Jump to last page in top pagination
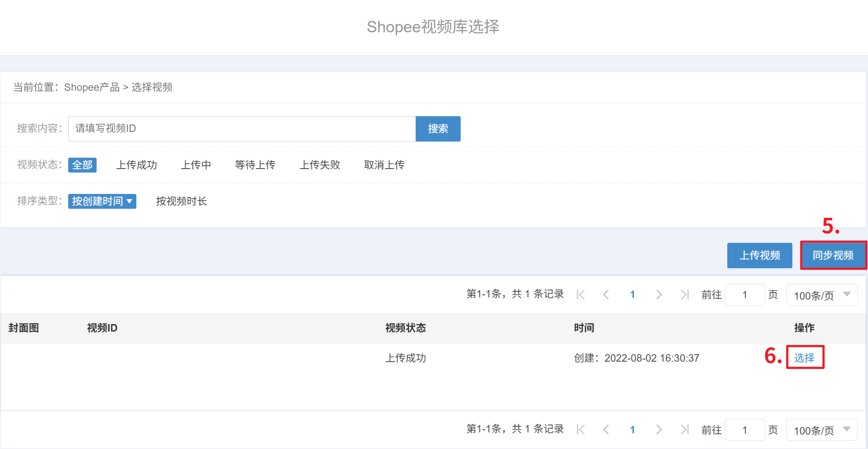 coord(684,295)
